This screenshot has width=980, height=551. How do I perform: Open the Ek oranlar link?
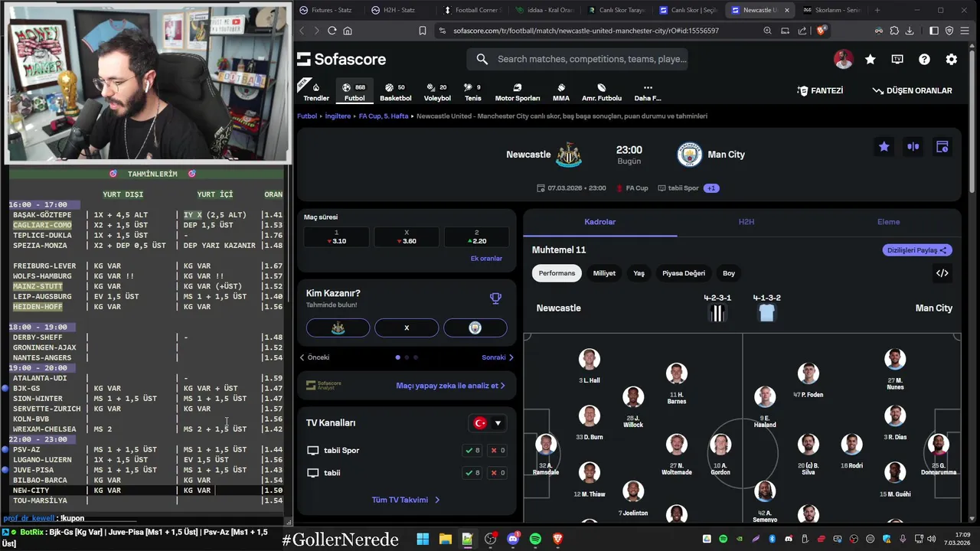486,259
